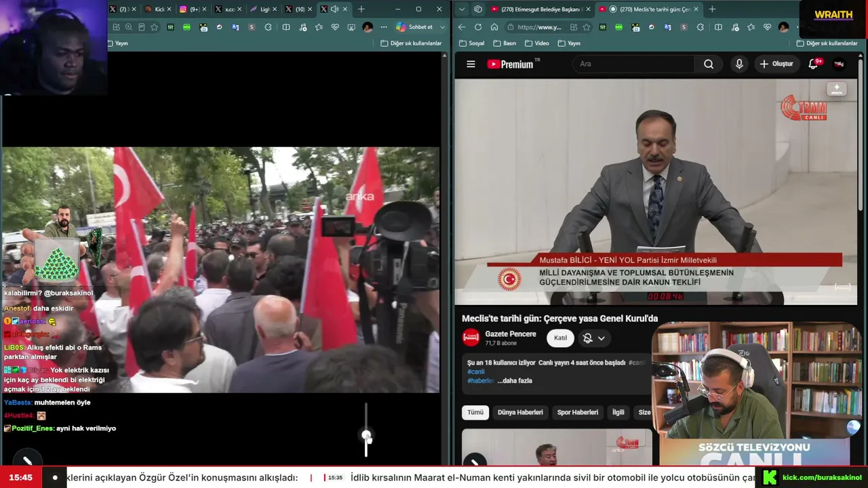
Task: Open the three-dot settings menu in left browser
Action: pyautogui.click(x=384, y=27)
